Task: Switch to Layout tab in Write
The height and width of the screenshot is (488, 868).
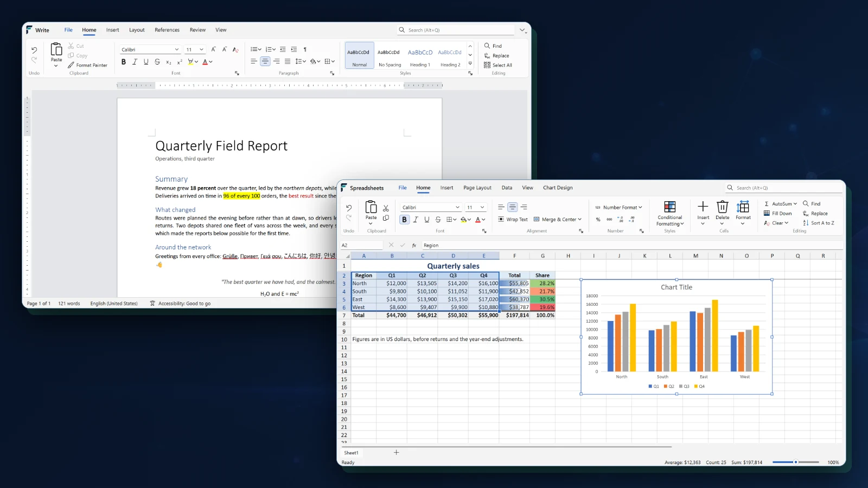Action: coord(137,30)
